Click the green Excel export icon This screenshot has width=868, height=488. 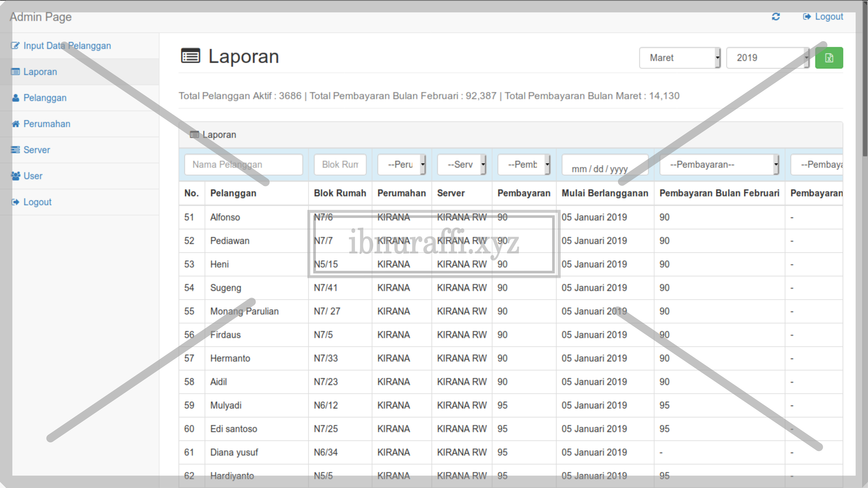[828, 58]
